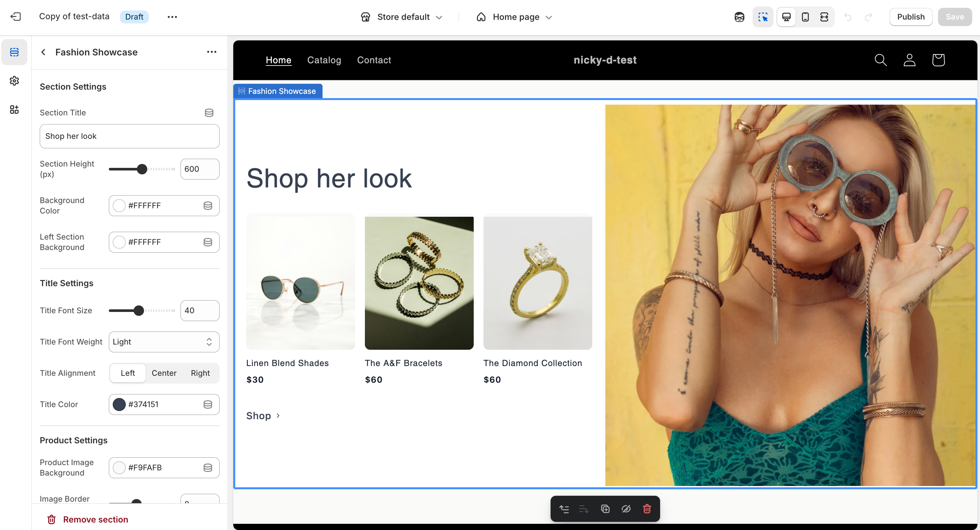Click the Title Color #374151 swatch
The width and height of the screenshot is (980, 530).
click(x=120, y=405)
